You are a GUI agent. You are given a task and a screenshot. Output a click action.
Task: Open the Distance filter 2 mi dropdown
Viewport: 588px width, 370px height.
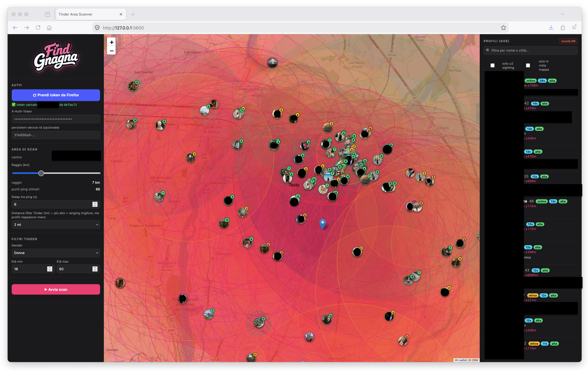(x=56, y=225)
